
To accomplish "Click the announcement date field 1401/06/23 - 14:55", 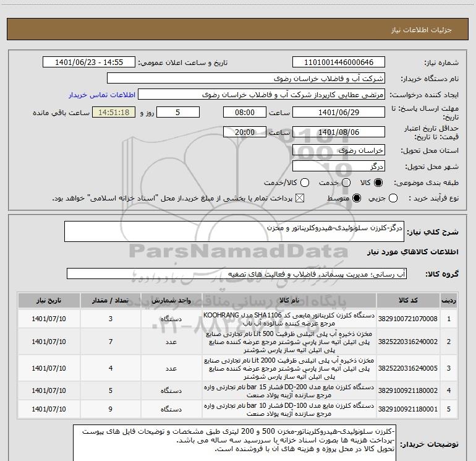I will pos(89,62).
